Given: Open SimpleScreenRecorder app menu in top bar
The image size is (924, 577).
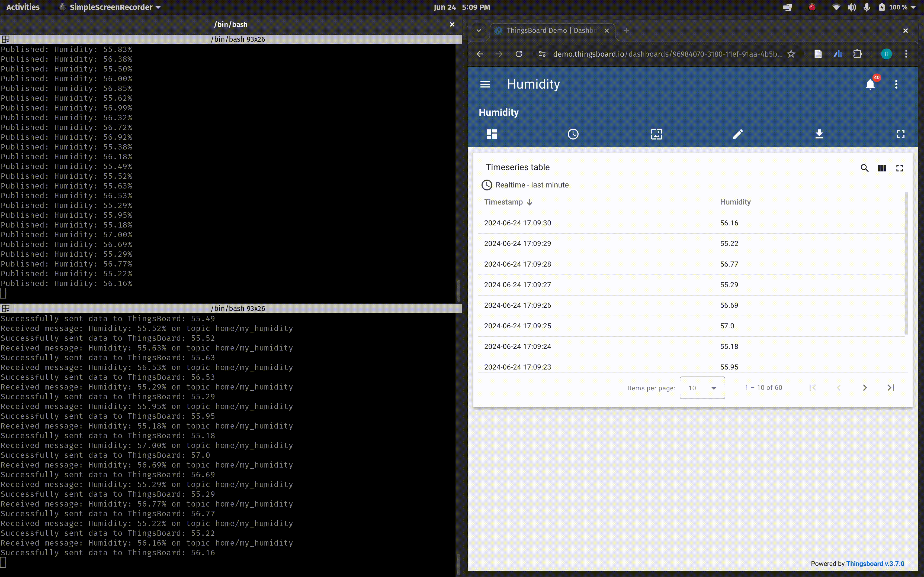Looking at the screenshot, I should tap(110, 7).
